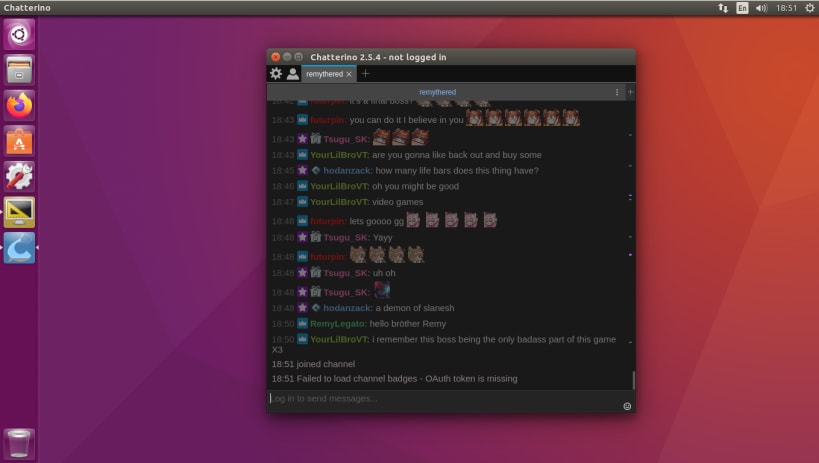This screenshot has width=819, height=463.
Task: Click crown badge next to RemyLegato
Action: [302, 323]
